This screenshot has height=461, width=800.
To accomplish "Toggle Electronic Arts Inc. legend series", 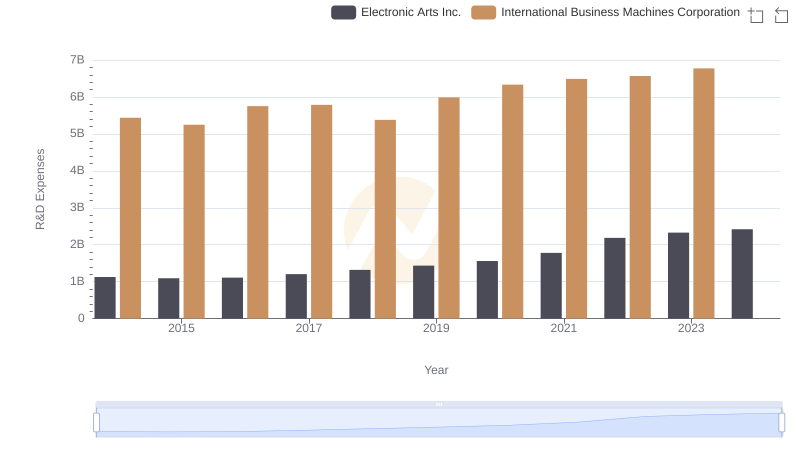I will pyautogui.click(x=396, y=12).
